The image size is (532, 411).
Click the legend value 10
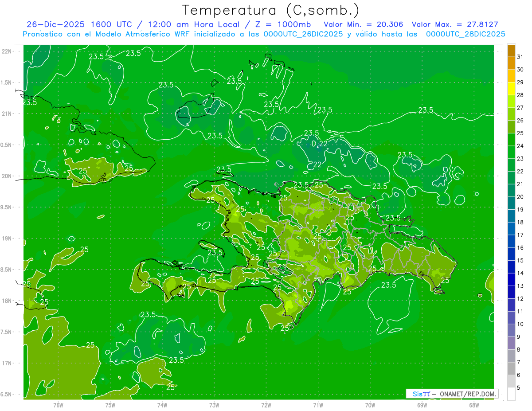(x=521, y=324)
